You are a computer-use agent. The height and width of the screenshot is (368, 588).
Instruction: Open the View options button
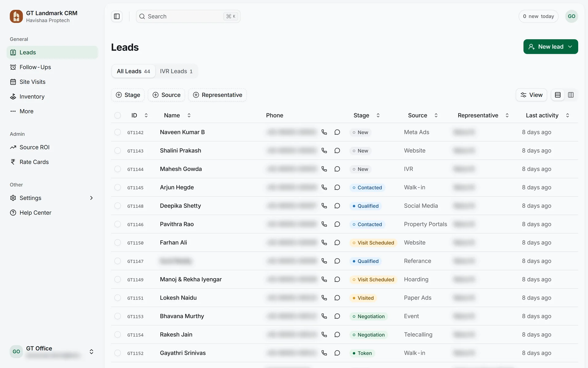pyautogui.click(x=531, y=95)
